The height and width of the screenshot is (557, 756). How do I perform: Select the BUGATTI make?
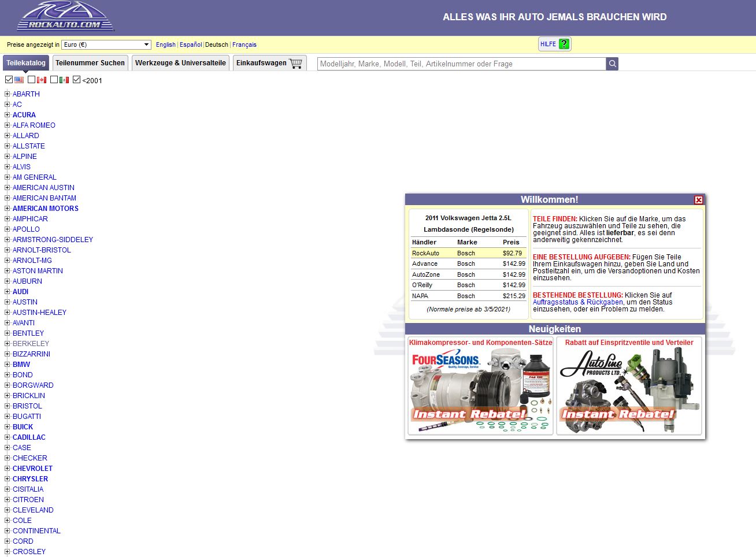(x=27, y=417)
